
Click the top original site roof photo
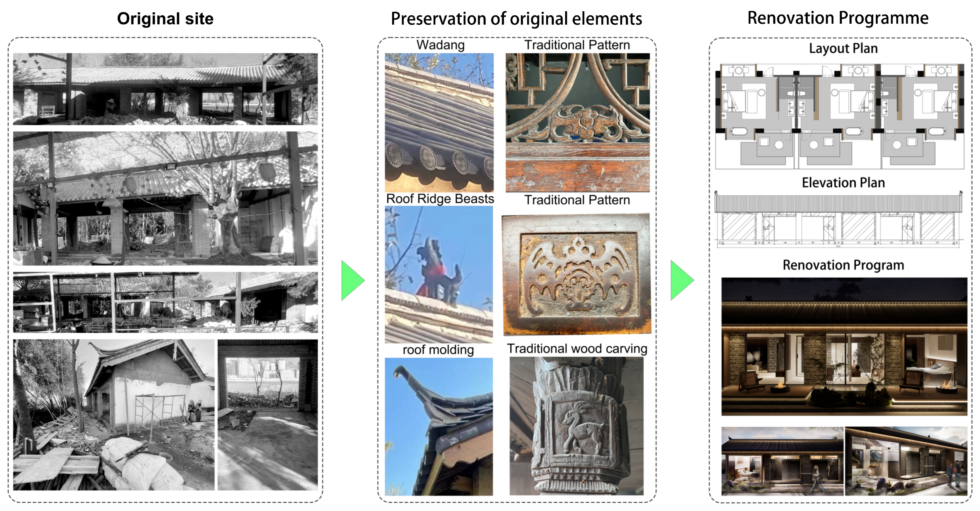click(165, 89)
